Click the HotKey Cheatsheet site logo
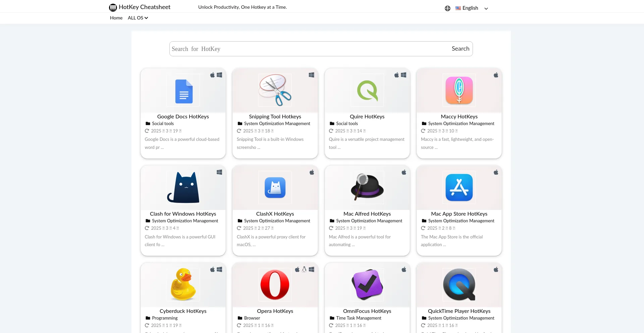 click(x=113, y=7)
